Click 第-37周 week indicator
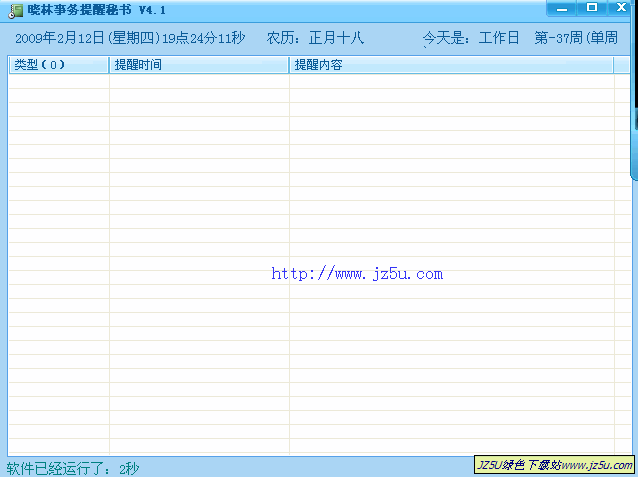638x477 pixels. coord(576,38)
